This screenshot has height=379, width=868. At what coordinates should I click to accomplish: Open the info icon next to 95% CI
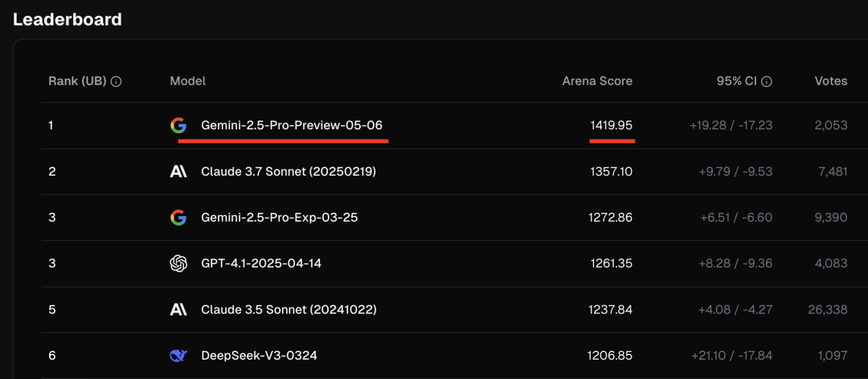click(767, 81)
